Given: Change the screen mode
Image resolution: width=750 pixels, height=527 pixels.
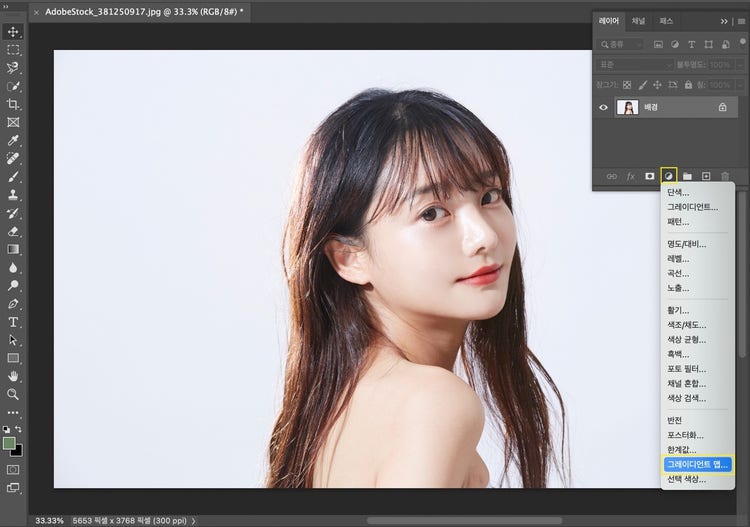Looking at the screenshot, I should click(13, 488).
